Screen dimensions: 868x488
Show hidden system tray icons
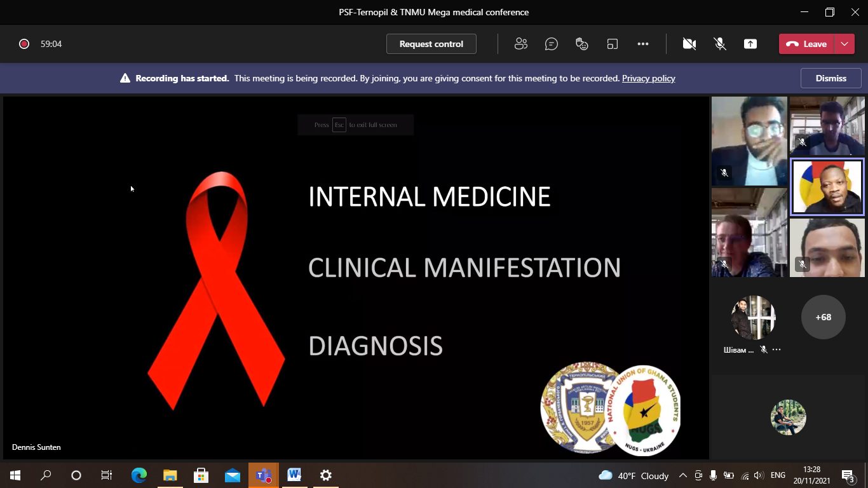point(683,475)
